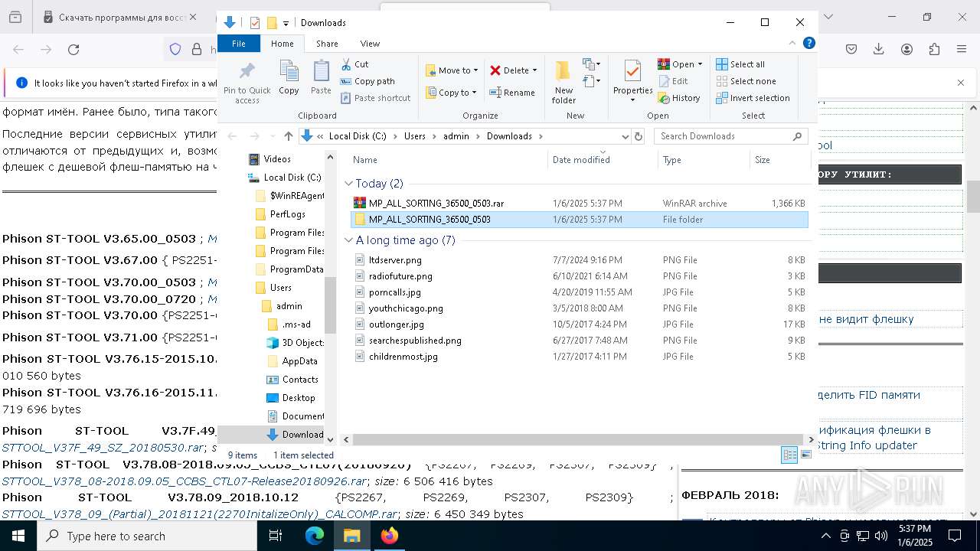This screenshot has width=980, height=551.
Task: Open Task View on taskbar
Action: tap(276, 536)
